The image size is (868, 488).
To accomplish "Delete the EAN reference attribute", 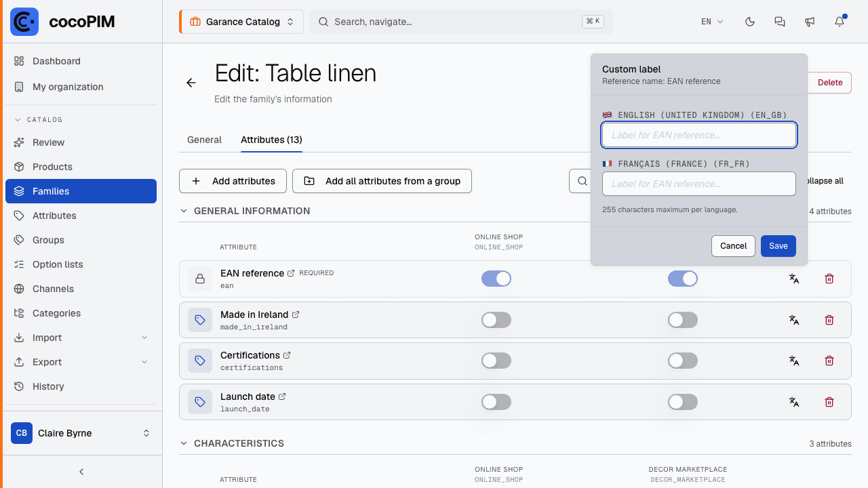I will [x=829, y=279].
